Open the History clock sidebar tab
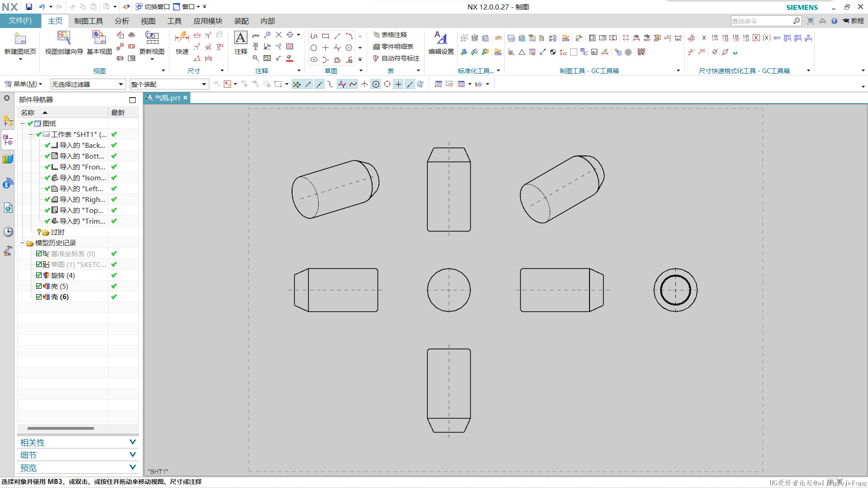 click(8, 232)
